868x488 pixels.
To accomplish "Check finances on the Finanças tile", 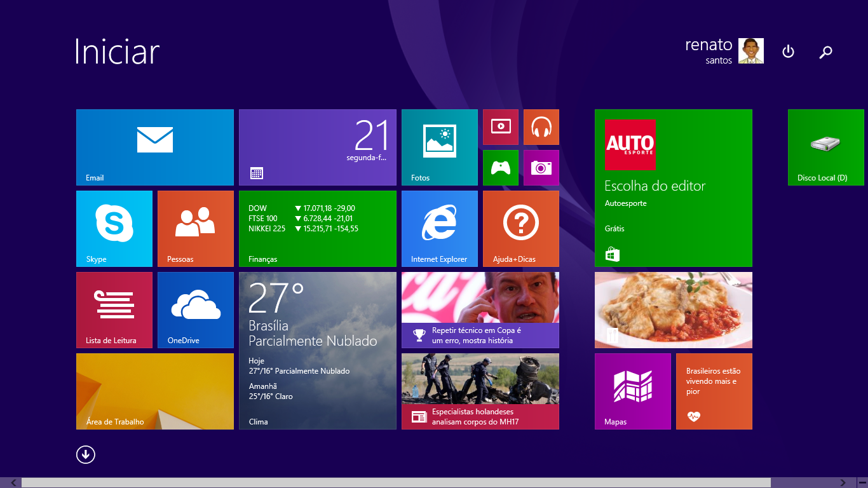I will click(x=317, y=228).
